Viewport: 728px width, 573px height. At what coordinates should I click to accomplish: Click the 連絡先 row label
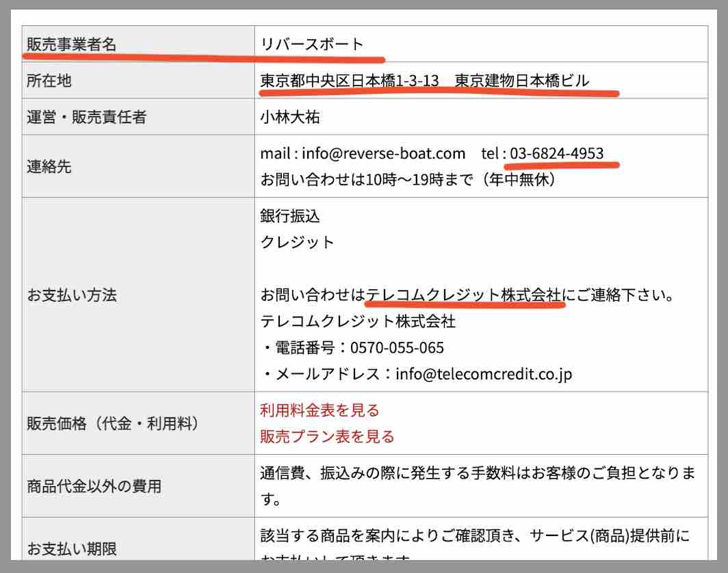tap(47, 165)
